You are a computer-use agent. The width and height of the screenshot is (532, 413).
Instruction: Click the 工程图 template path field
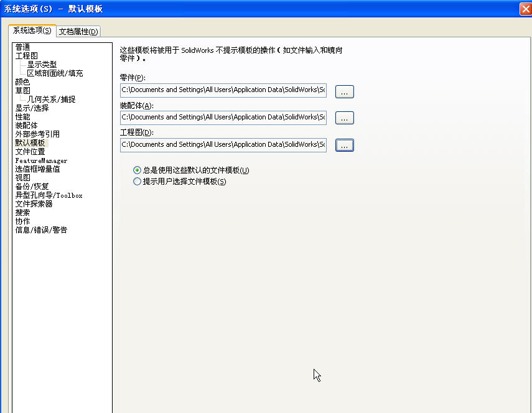point(223,144)
